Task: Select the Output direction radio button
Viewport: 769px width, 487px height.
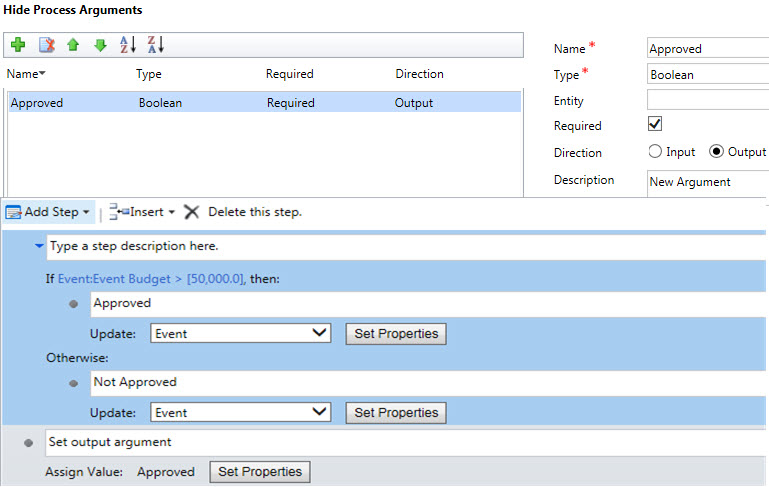Action: pyautogui.click(x=716, y=152)
